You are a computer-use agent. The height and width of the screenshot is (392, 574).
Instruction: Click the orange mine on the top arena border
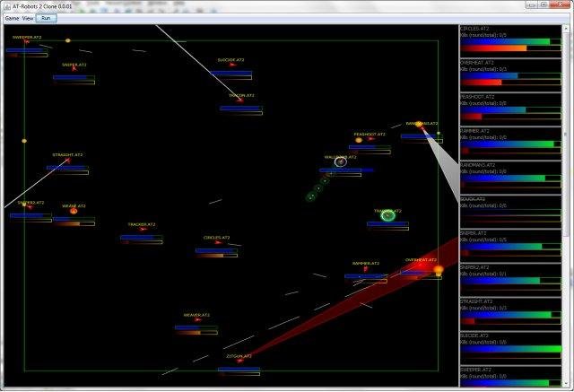coord(68,40)
